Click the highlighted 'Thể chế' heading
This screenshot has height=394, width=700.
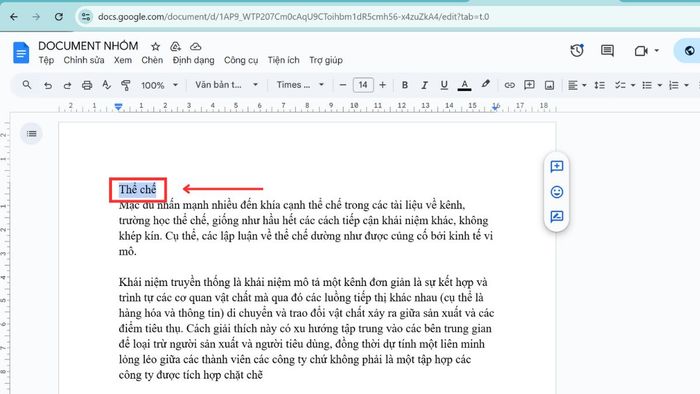coord(138,190)
